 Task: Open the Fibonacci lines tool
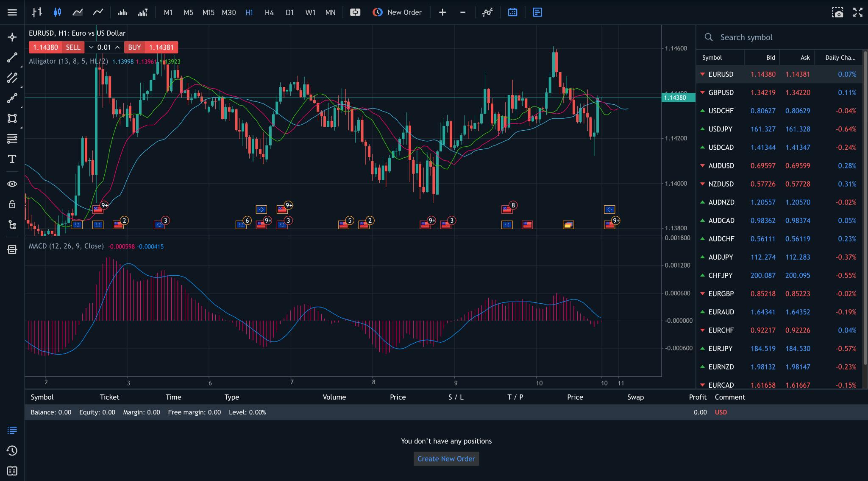pos(12,139)
